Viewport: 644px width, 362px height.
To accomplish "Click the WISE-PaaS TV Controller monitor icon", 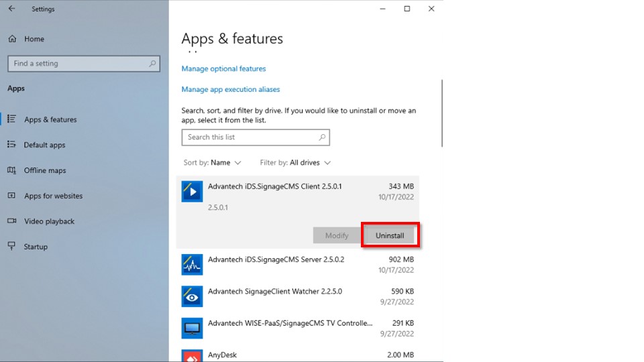I will pyautogui.click(x=192, y=328).
